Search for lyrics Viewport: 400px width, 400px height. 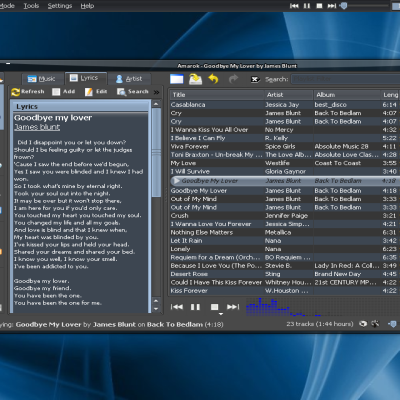pos(133,92)
